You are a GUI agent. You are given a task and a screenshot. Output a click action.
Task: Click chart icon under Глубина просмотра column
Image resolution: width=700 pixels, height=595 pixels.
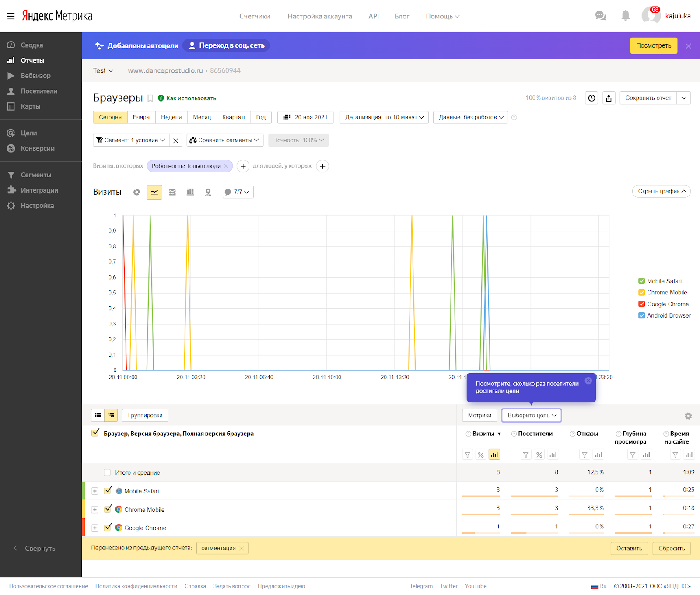[x=646, y=455]
